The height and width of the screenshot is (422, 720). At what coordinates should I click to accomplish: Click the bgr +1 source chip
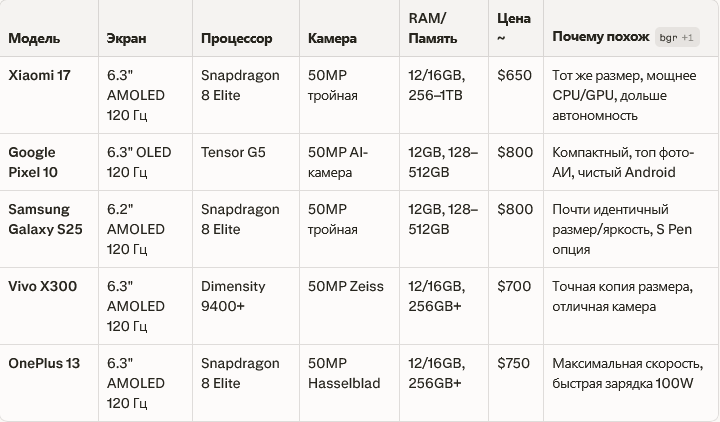pos(677,38)
